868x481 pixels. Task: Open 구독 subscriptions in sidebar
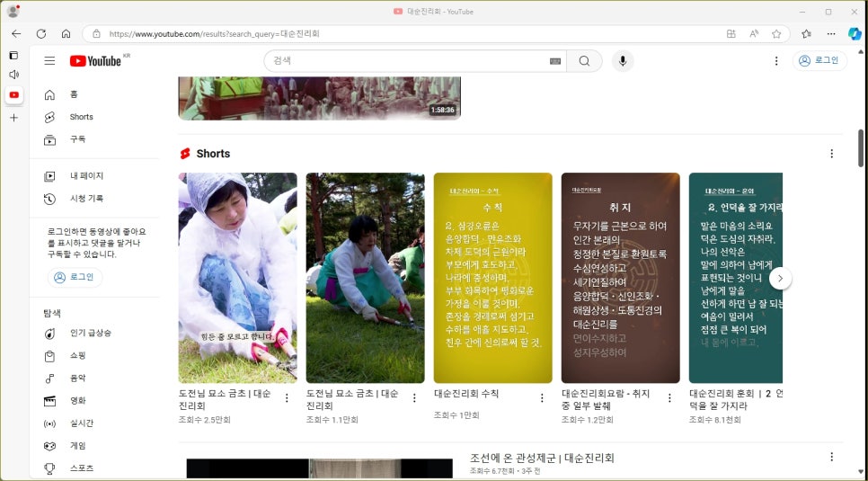[x=94, y=139]
